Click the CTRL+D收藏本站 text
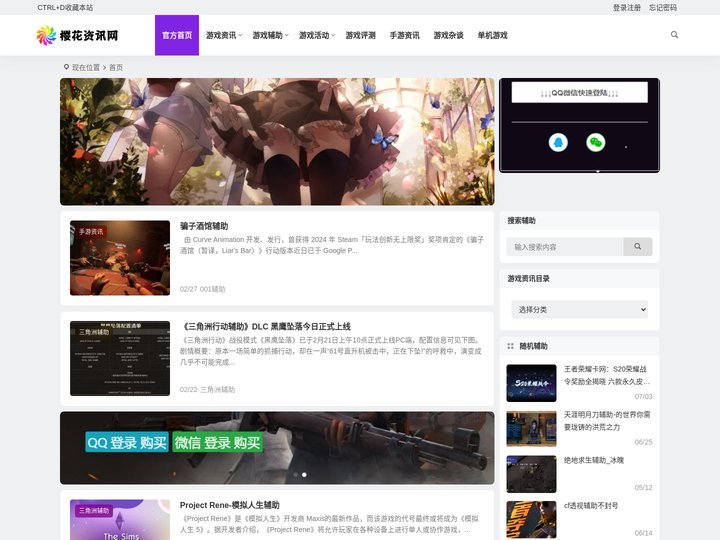 pos(65,7)
